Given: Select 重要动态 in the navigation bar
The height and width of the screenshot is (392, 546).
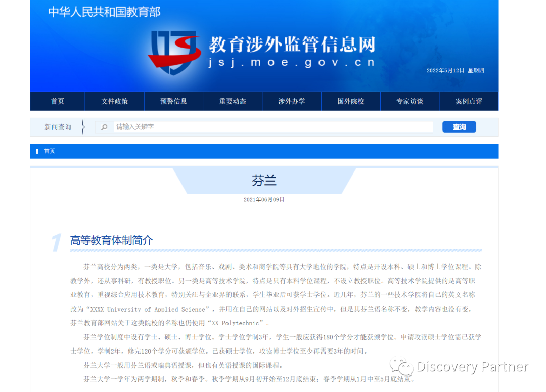Looking at the screenshot, I should pos(233,101).
